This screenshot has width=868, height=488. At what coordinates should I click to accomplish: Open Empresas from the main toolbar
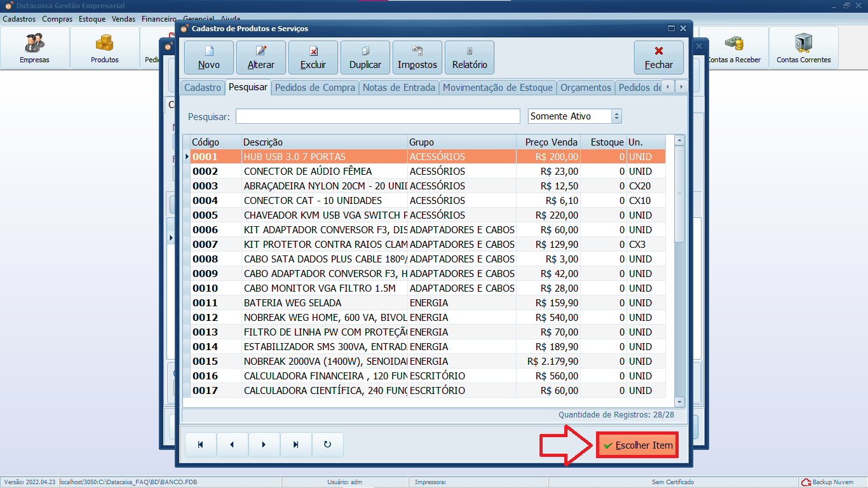34,48
